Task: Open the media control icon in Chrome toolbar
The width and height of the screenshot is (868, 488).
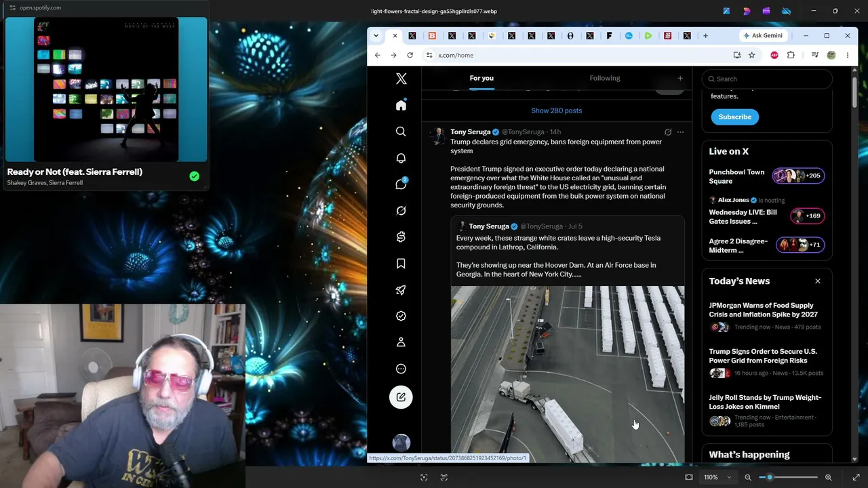Action: (x=815, y=55)
